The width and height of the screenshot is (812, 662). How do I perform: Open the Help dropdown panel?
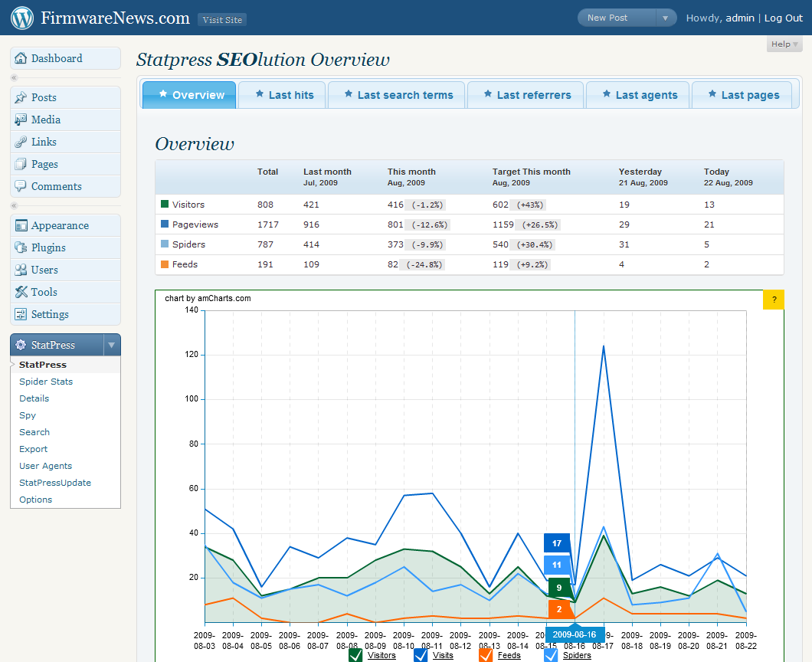click(x=784, y=44)
